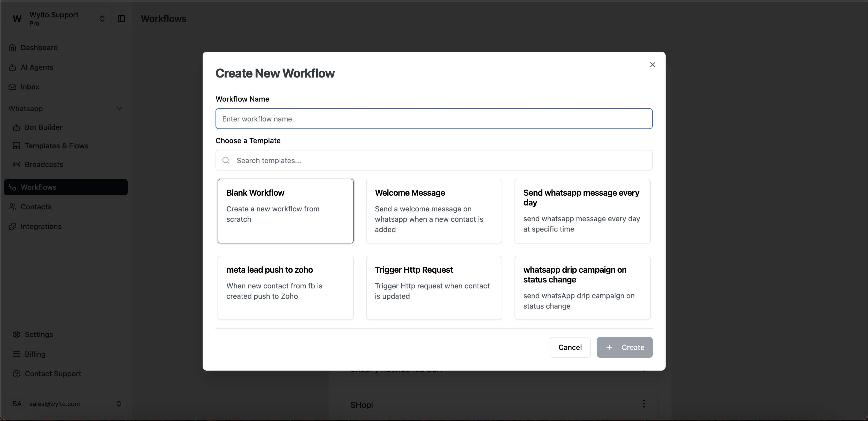868x421 pixels.
Task: Pick whatsapp drip campaign on status change
Action: click(582, 288)
